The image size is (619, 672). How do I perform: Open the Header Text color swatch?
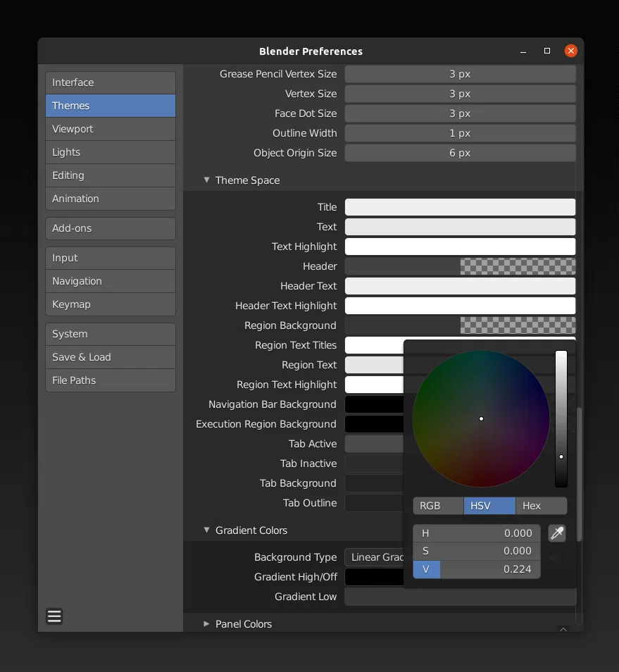[x=460, y=286]
